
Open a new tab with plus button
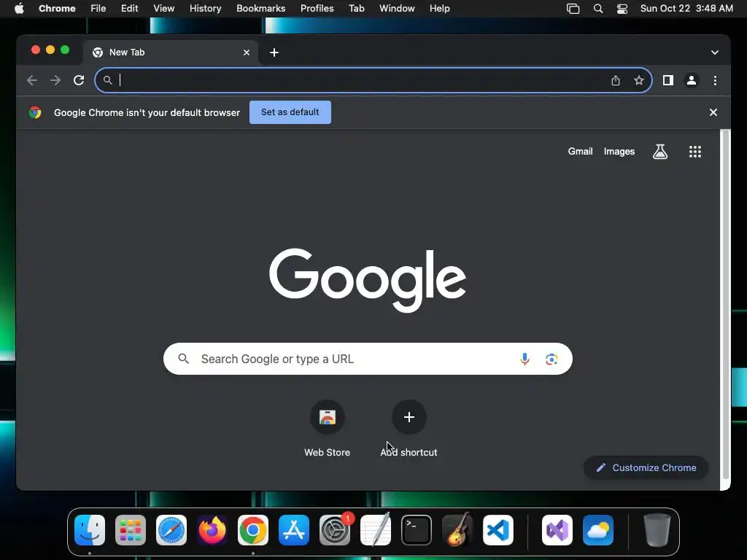274,52
